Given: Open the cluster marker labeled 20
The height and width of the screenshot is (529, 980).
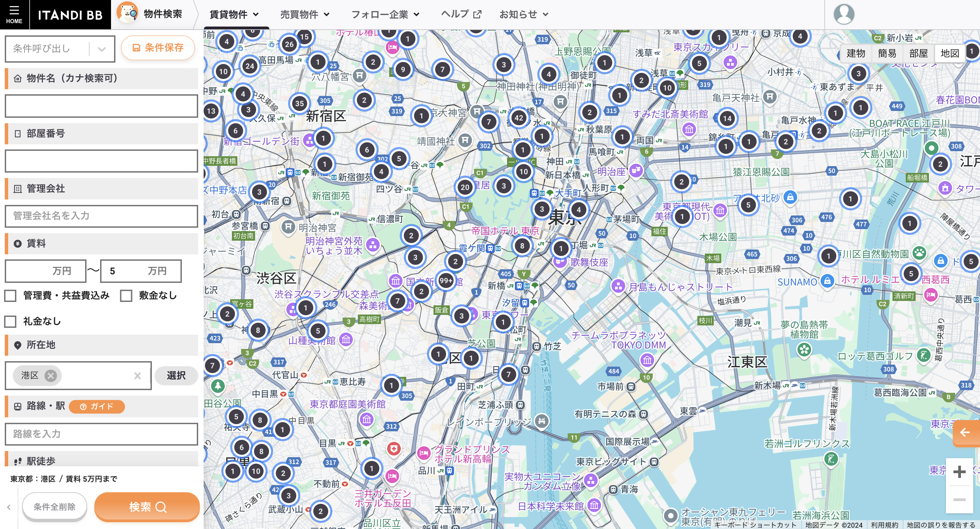Looking at the screenshot, I should (x=465, y=187).
